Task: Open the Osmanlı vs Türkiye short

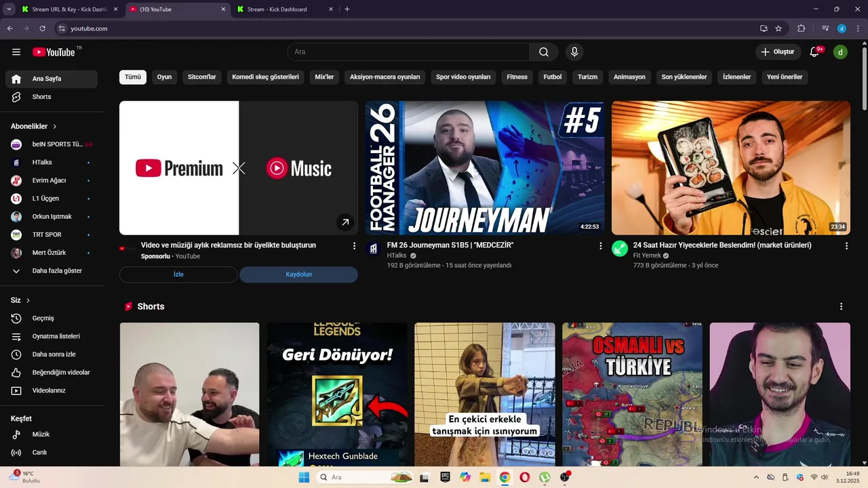Action: (632, 394)
